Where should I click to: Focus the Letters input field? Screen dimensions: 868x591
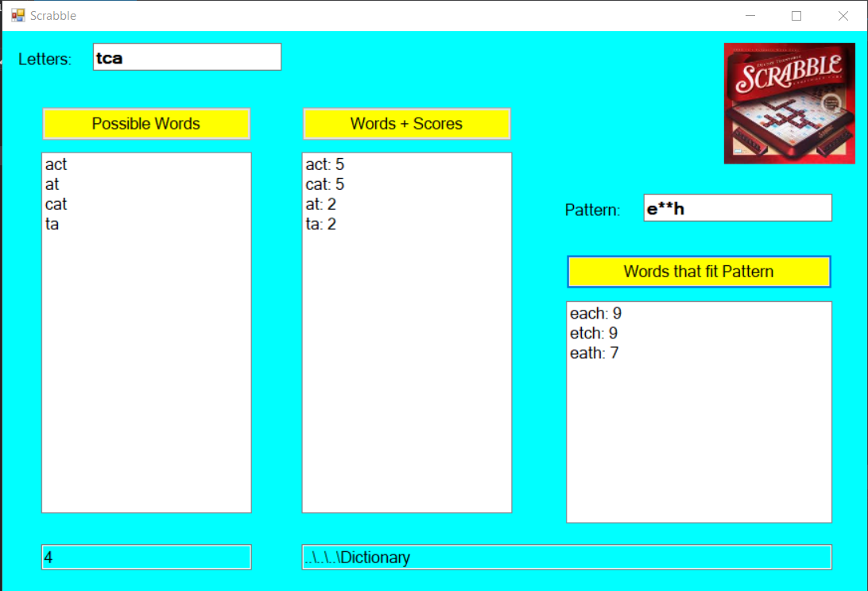[187, 57]
